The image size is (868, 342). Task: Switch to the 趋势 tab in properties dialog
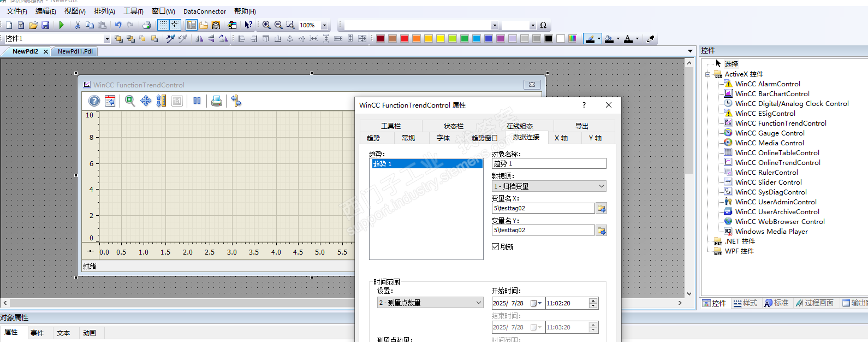373,138
